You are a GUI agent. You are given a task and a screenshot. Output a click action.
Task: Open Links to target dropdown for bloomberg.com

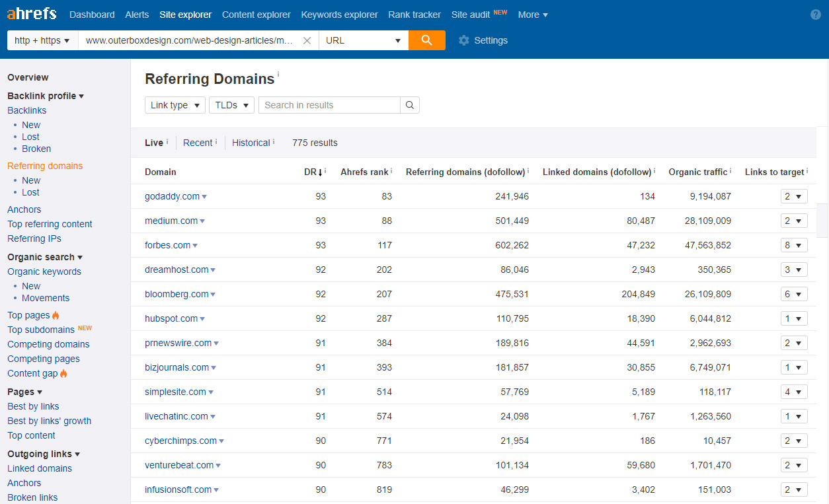(x=794, y=294)
